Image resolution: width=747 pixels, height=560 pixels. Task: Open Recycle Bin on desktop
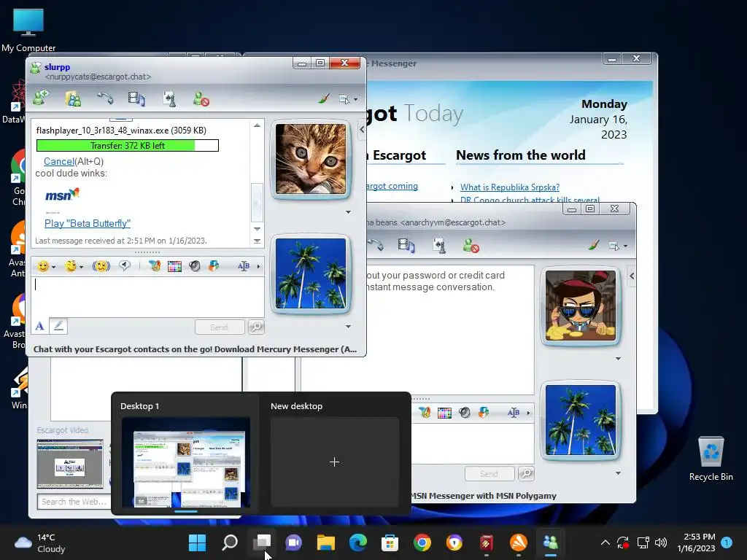pyautogui.click(x=711, y=458)
